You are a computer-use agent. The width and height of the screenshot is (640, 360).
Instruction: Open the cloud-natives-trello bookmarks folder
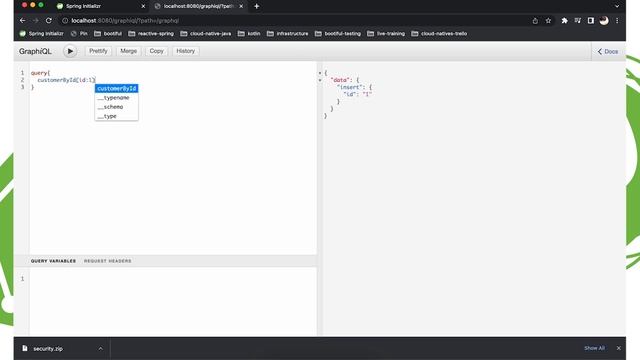tap(439, 33)
